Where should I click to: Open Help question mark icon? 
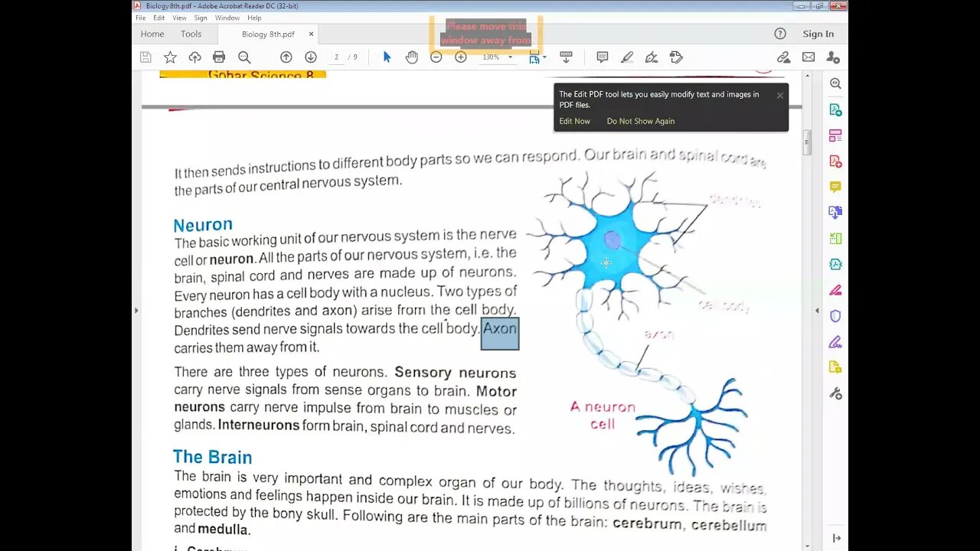pyautogui.click(x=780, y=34)
